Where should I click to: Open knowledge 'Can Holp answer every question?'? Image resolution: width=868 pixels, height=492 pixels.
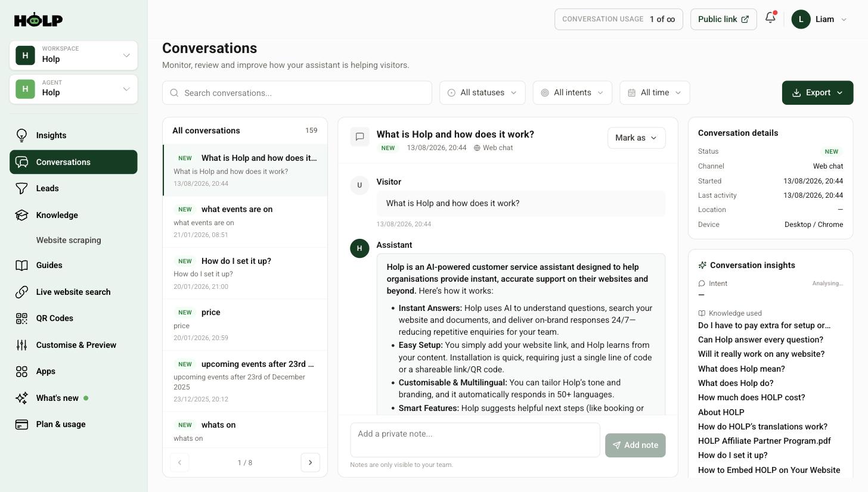click(761, 340)
